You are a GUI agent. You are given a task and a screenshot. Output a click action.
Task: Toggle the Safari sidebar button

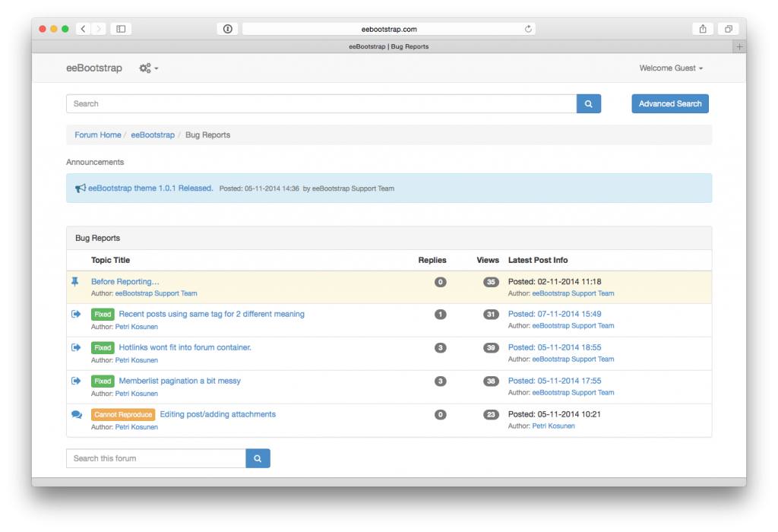pos(121,29)
